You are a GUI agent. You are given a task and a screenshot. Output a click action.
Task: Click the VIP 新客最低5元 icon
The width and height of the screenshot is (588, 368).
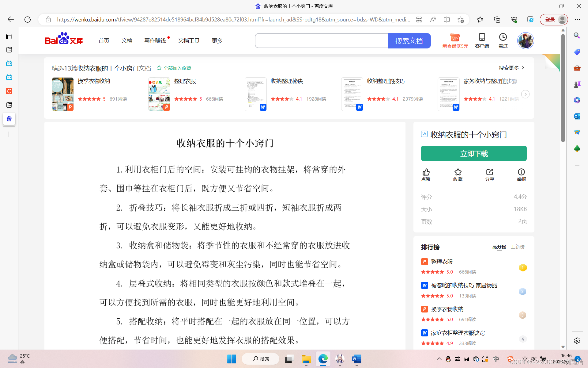point(455,38)
